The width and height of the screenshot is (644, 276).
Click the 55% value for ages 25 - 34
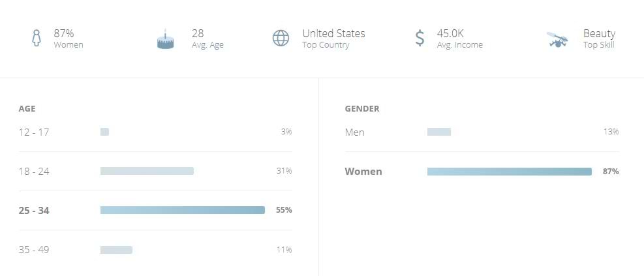(284, 210)
